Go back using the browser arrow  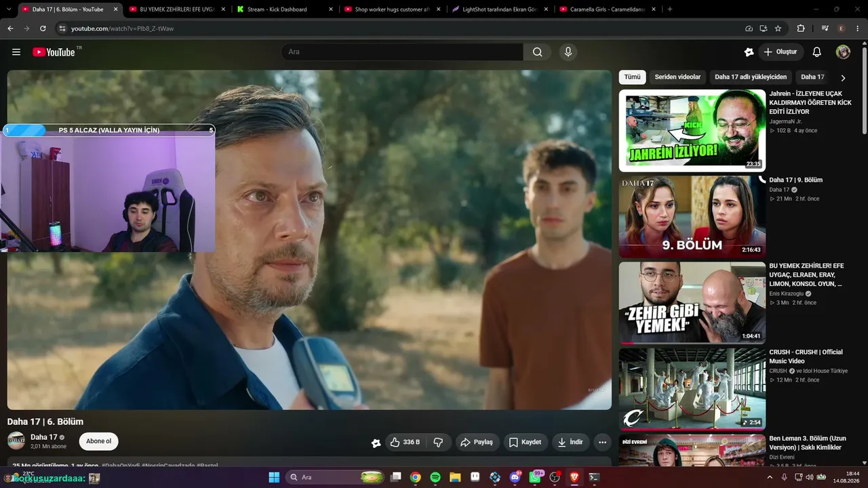10,28
